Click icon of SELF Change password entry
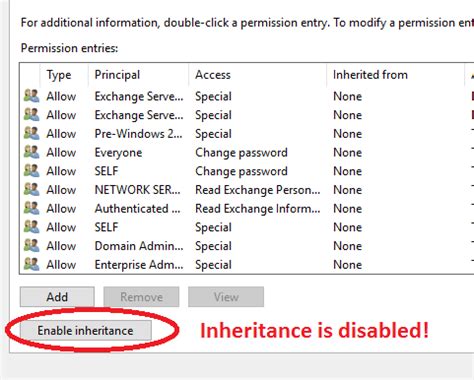 [x=31, y=171]
